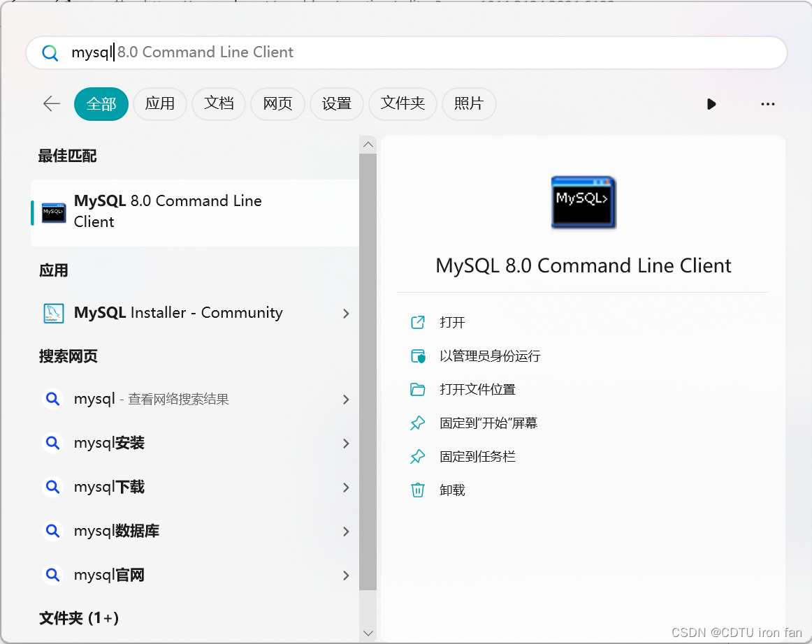Click MySQL Installer Community app icon
The image size is (812, 644).
pyautogui.click(x=53, y=313)
